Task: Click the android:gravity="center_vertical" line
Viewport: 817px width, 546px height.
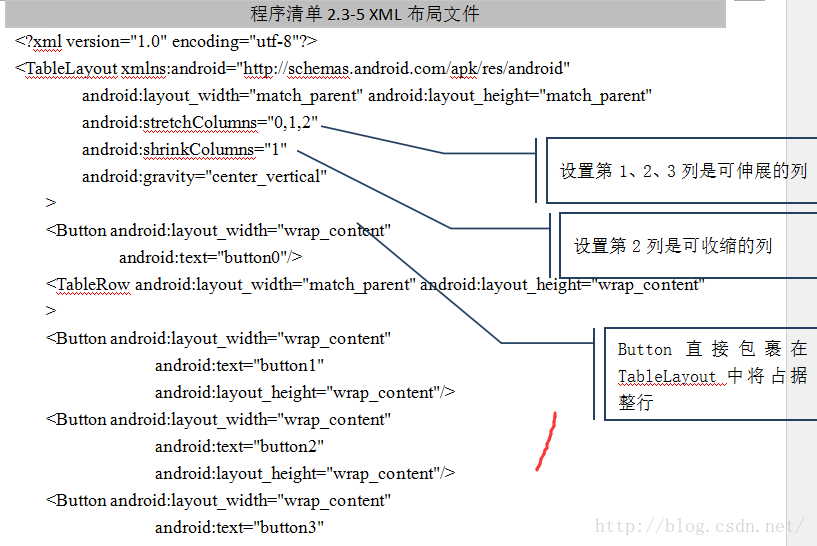Action: 204,177
